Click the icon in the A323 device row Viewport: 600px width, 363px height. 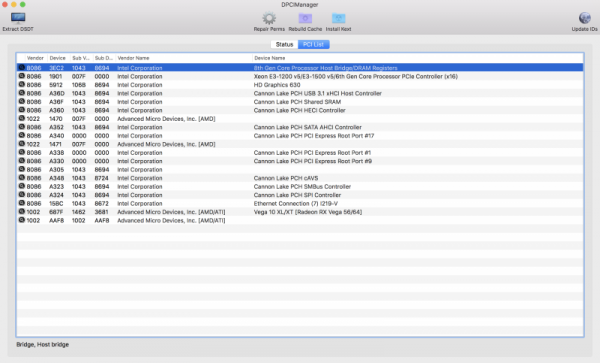[22, 186]
